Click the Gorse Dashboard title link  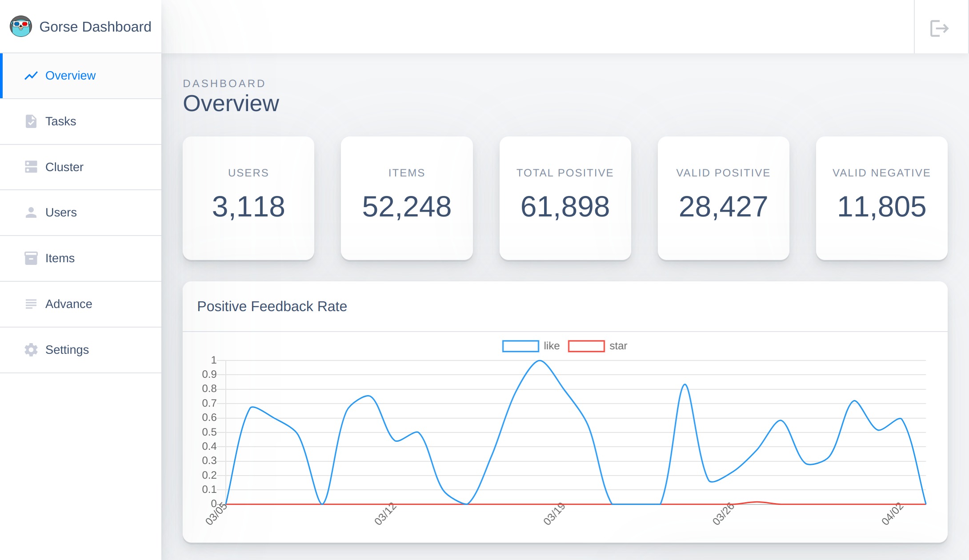(95, 27)
